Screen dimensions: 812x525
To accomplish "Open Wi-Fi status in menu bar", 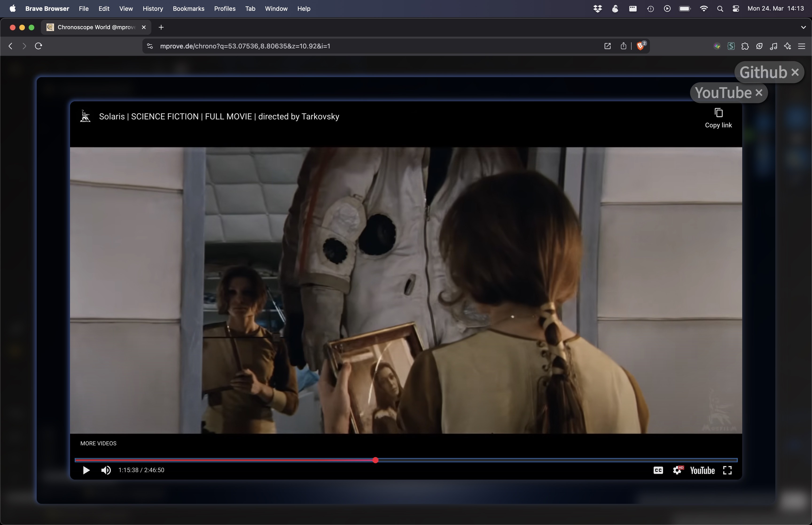I will (704, 8).
